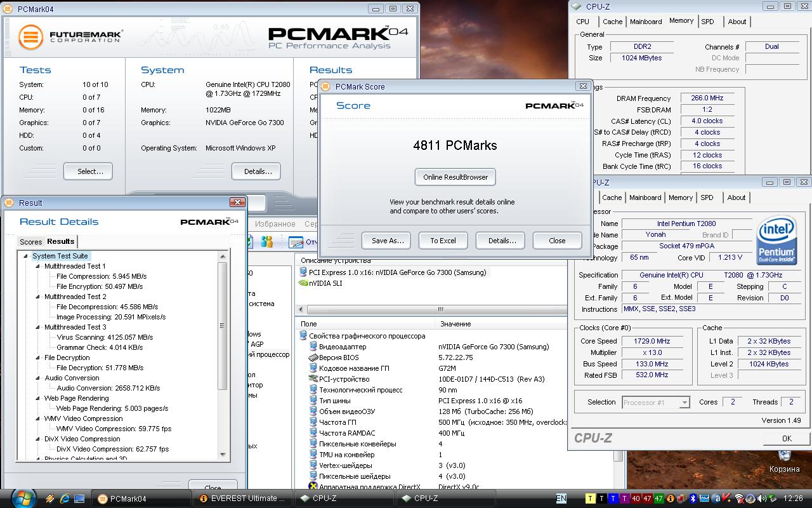This screenshot has width=812, height=508.
Task: Collapse the WMV Video Compression node
Action: (38, 418)
